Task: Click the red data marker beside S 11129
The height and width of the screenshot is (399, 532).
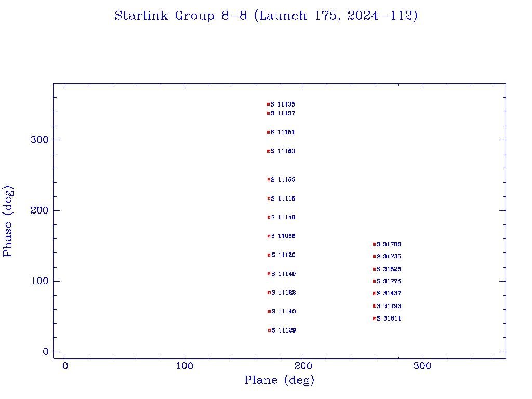Action: (270, 330)
